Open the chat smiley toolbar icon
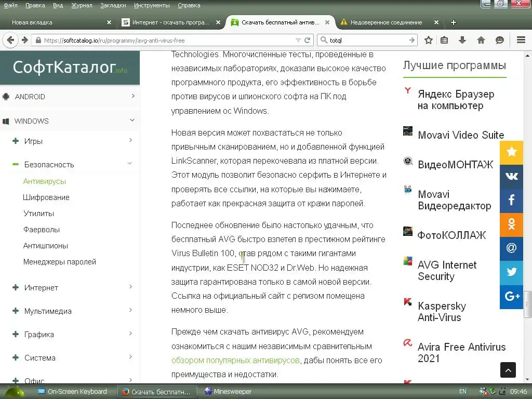This screenshot has height=399, width=532. coord(499,40)
